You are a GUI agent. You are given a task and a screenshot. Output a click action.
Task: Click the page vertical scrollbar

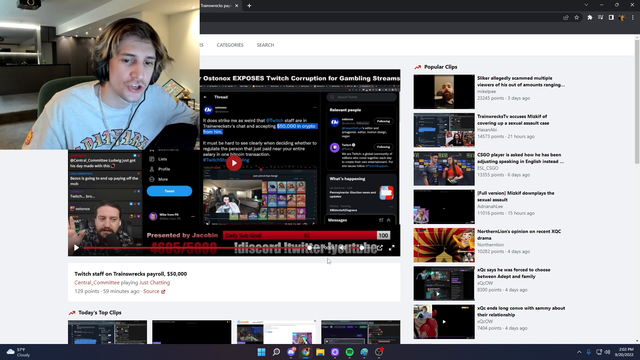[637, 102]
